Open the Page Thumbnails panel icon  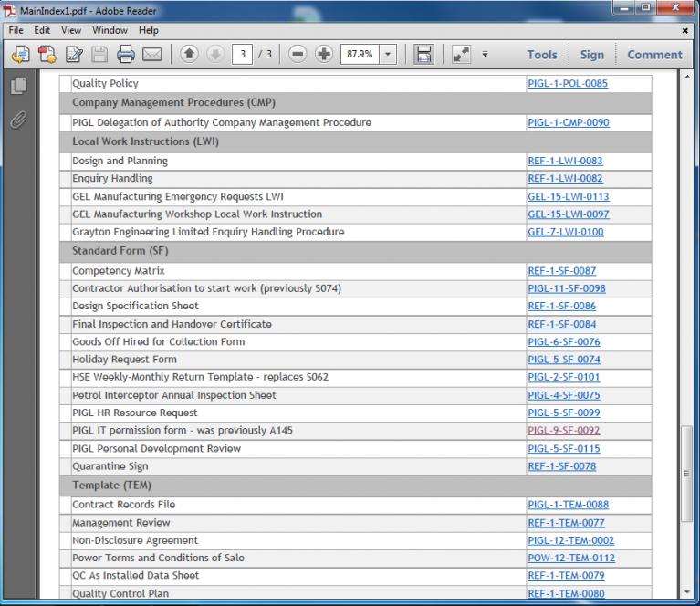pos(19,86)
